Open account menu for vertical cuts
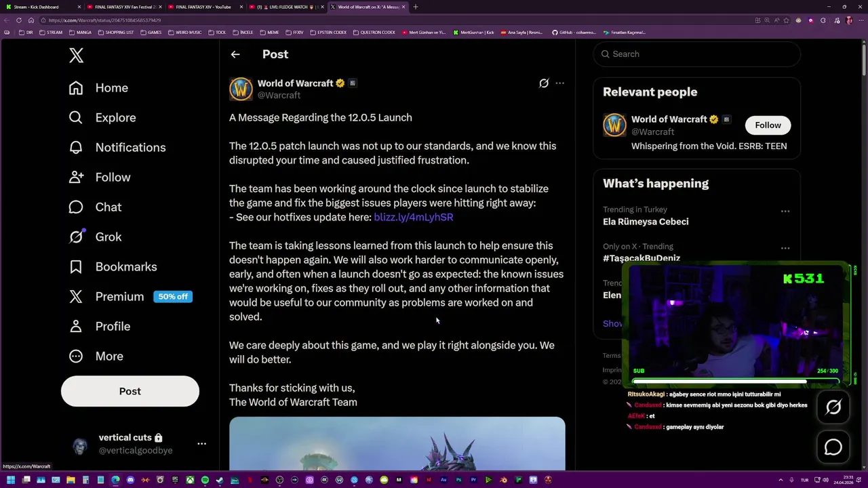868x488 pixels. click(x=201, y=444)
